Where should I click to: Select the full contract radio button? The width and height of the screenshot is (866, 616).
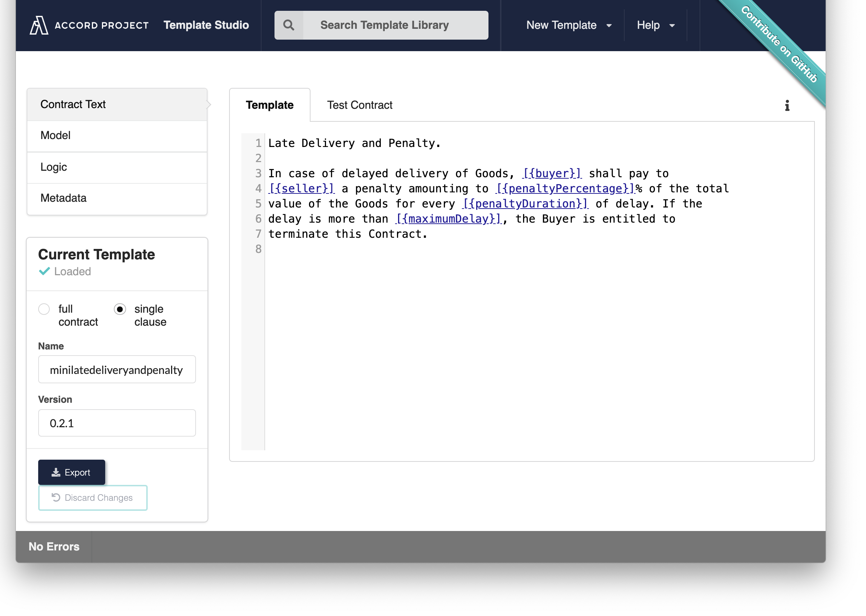(x=44, y=309)
